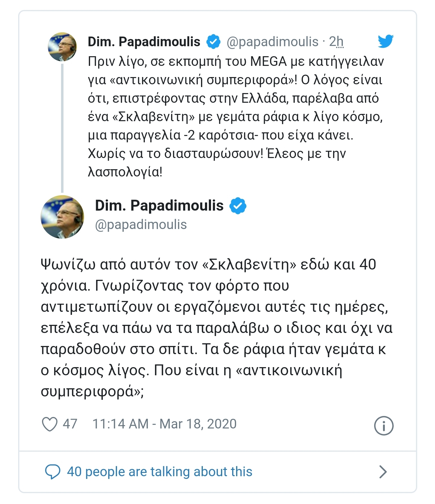Viewport: 435px width, 504px height.
Task: Open large profile avatar of main tweet
Action: coord(62,217)
